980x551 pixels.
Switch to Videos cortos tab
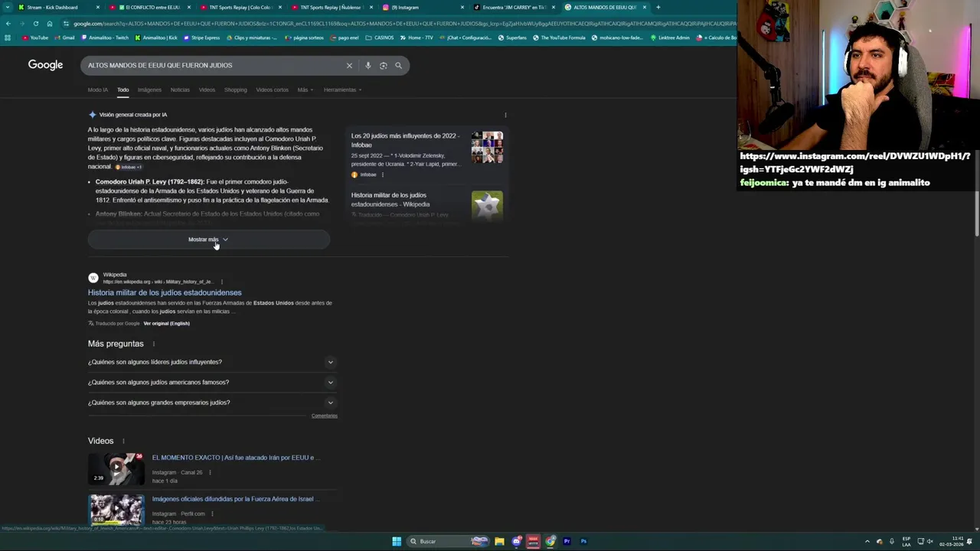[272, 90]
